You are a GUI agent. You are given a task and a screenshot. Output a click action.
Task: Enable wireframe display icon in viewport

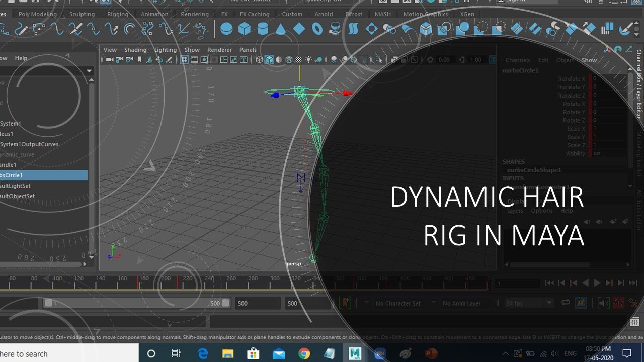(259, 60)
